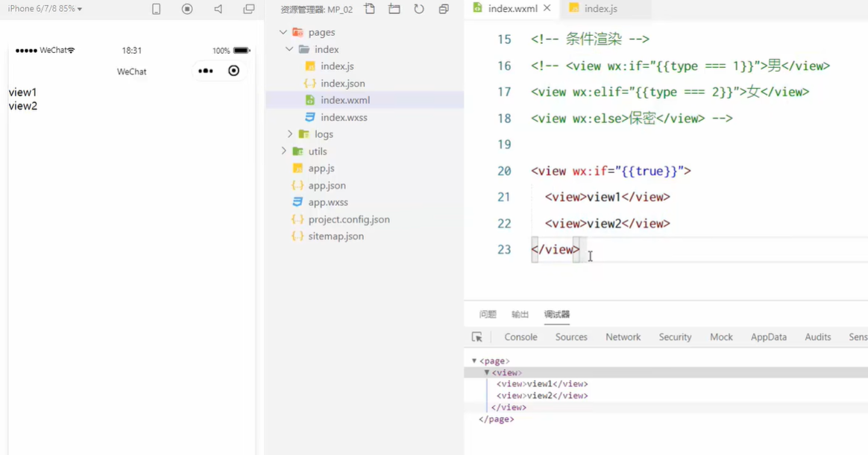
Task: Open index.wxss in the file tree
Action: pos(344,117)
